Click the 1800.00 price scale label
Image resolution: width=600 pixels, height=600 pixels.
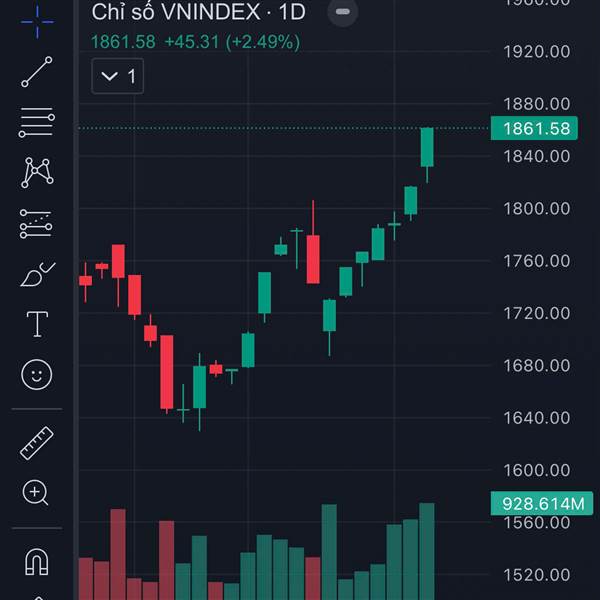(536, 208)
